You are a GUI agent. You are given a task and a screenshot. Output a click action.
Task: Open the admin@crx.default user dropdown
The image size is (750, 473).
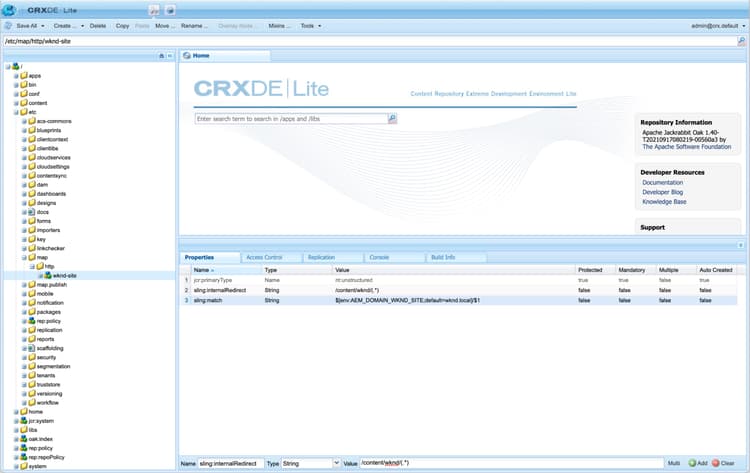coord(718,26)
